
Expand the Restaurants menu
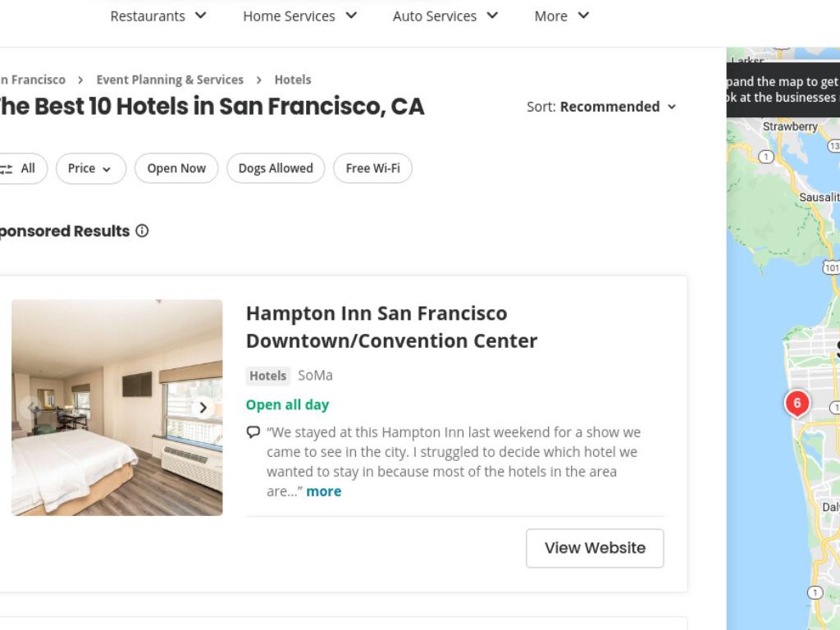(158, 16)
